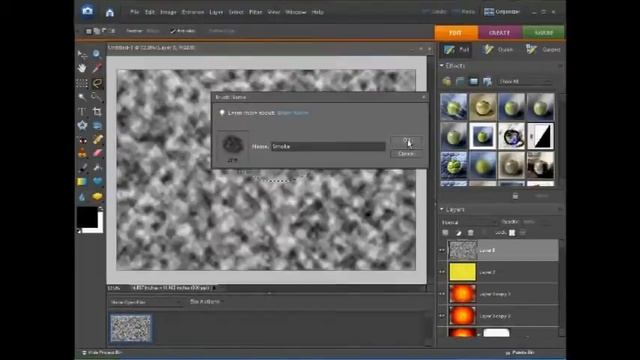Click OK in Brush Name dialog

406,141
